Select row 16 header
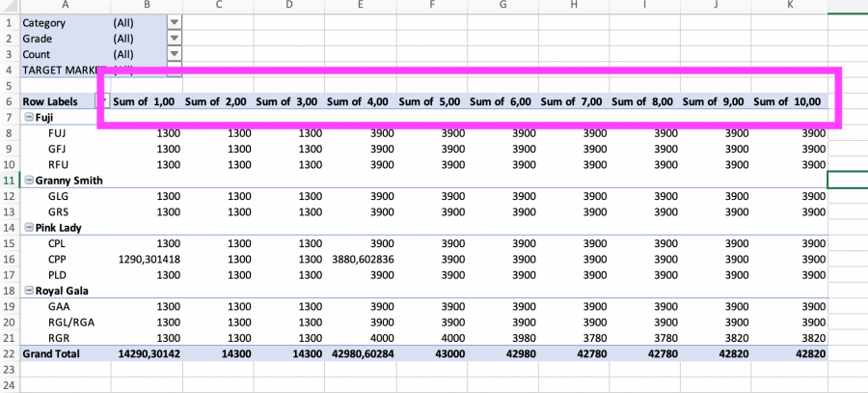868x393 pixels. [10, 259]
